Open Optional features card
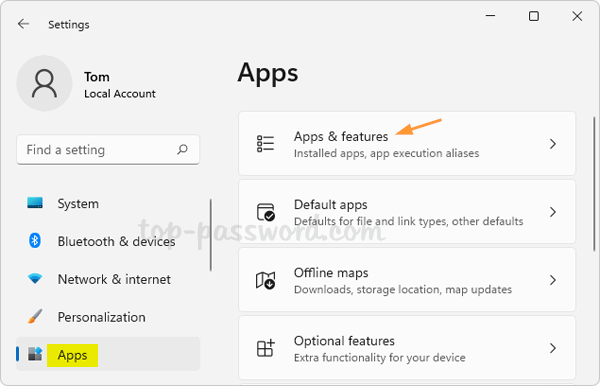 click(407, 348)
